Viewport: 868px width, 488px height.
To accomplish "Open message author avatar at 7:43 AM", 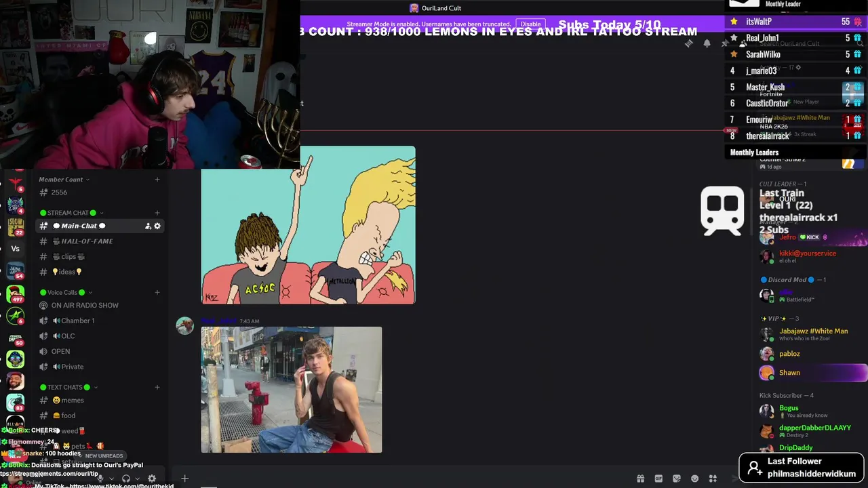I will (184, 325).
